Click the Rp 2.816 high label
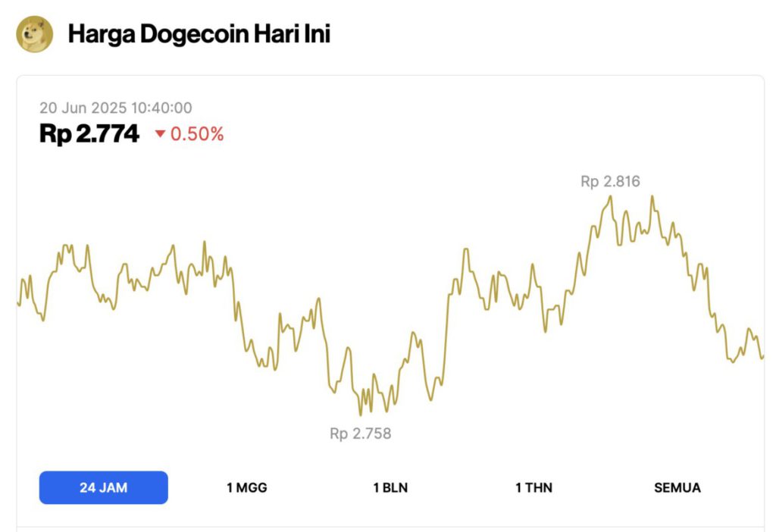 pyautogui.click(x=610, y=182)
